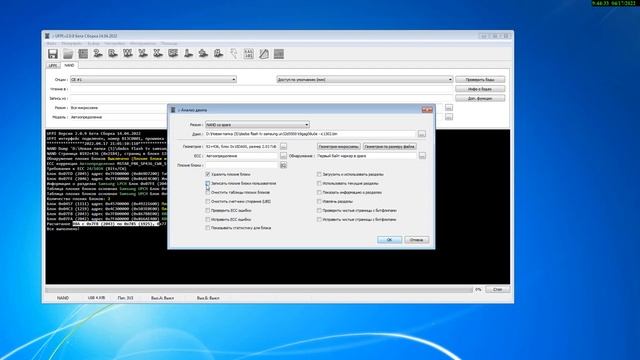Click 'Инфо о бэдах' button in main window
This screenshot has height=360, width=640.
[x=480, y=89]
